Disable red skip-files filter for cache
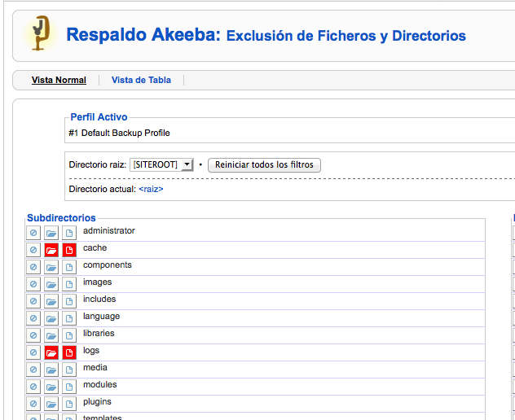 (x=69, y=250)
